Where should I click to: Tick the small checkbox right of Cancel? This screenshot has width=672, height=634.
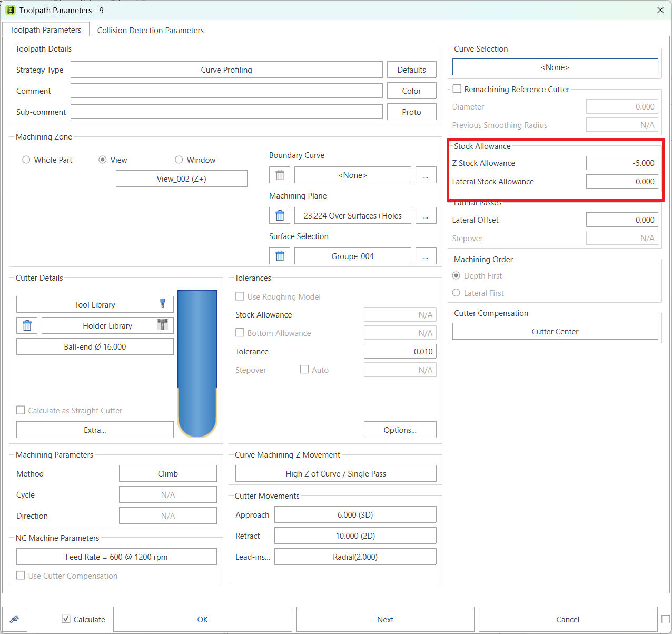click(666, 619)
